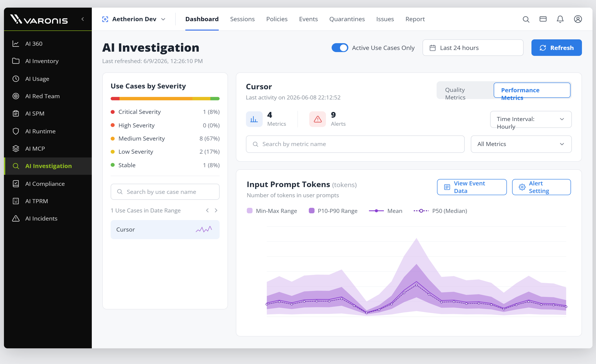The height and width of the screenshot is (364, 596).
Task: Click the Cursor sparkline icon
Action: (204, 229)
